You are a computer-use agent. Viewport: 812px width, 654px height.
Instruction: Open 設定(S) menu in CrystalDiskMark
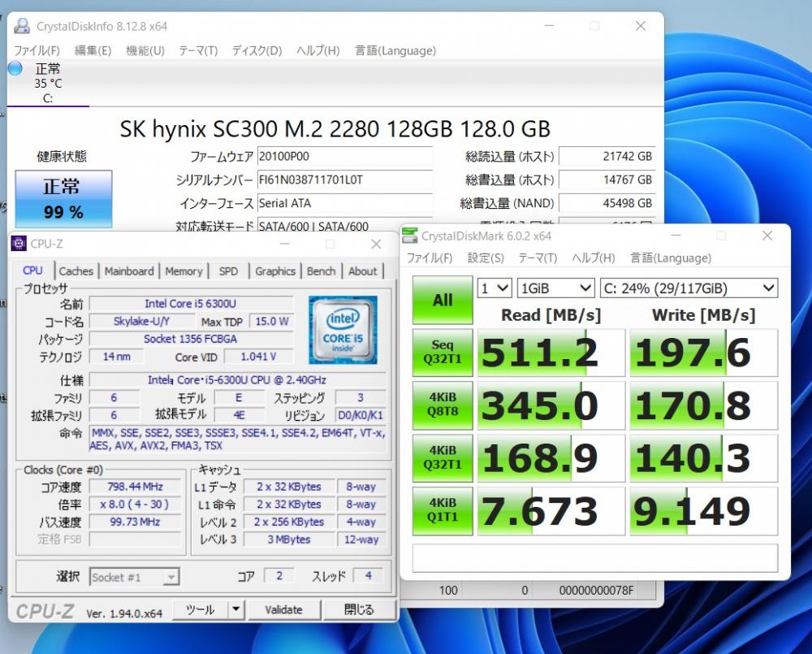click(x=486, y=258)
